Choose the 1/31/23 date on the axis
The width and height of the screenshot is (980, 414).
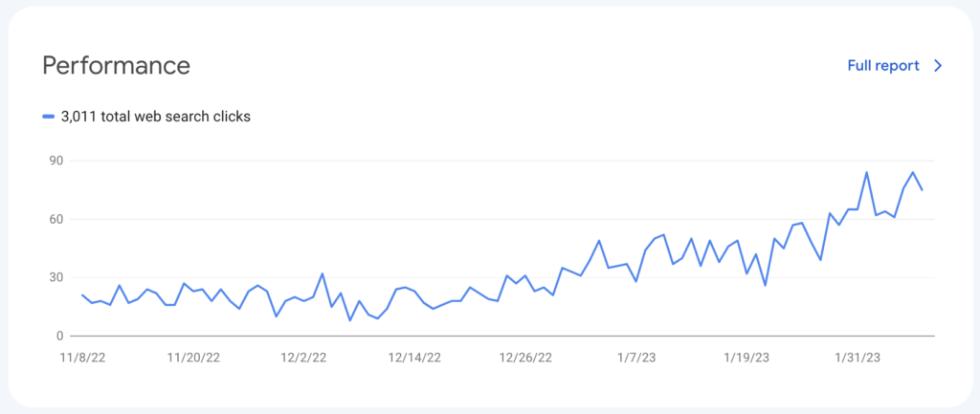857,358
